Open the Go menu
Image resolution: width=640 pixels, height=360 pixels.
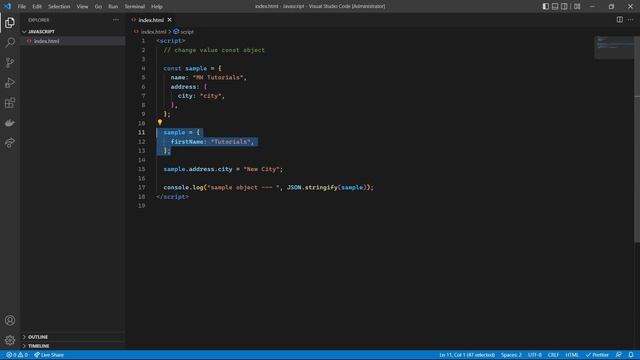pos(98,6)
